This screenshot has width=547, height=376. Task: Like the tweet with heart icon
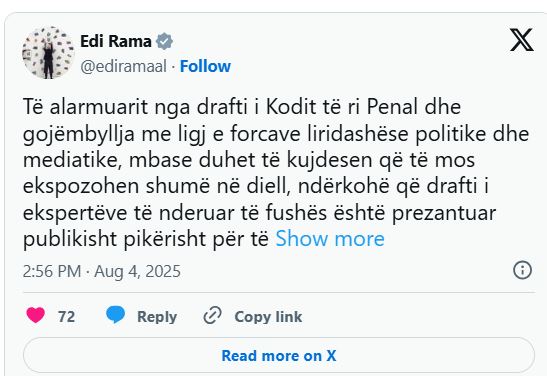click(36, 315)
